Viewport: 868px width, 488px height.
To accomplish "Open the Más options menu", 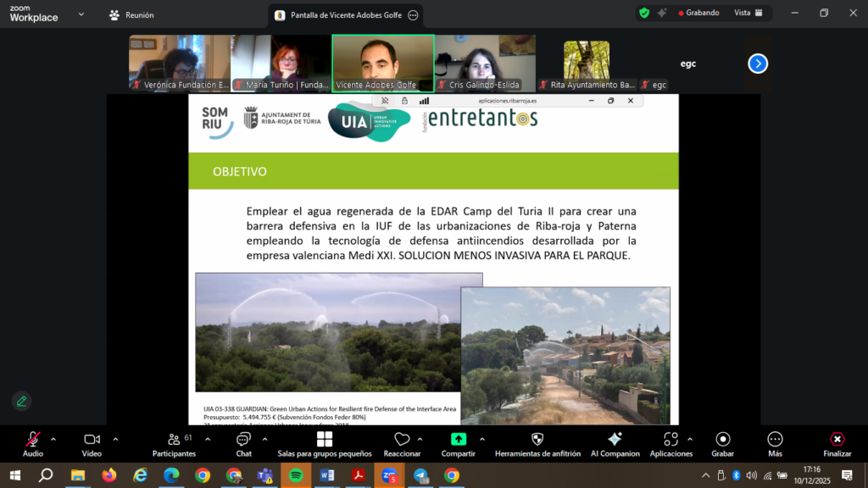I will coord(775,444).
